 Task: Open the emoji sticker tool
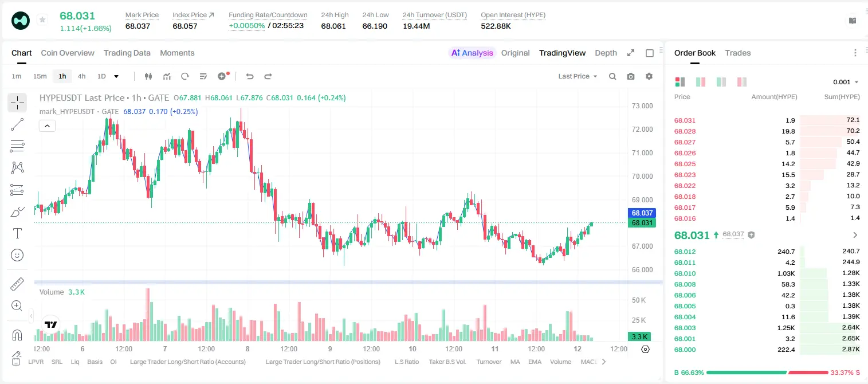pos(17,255)
